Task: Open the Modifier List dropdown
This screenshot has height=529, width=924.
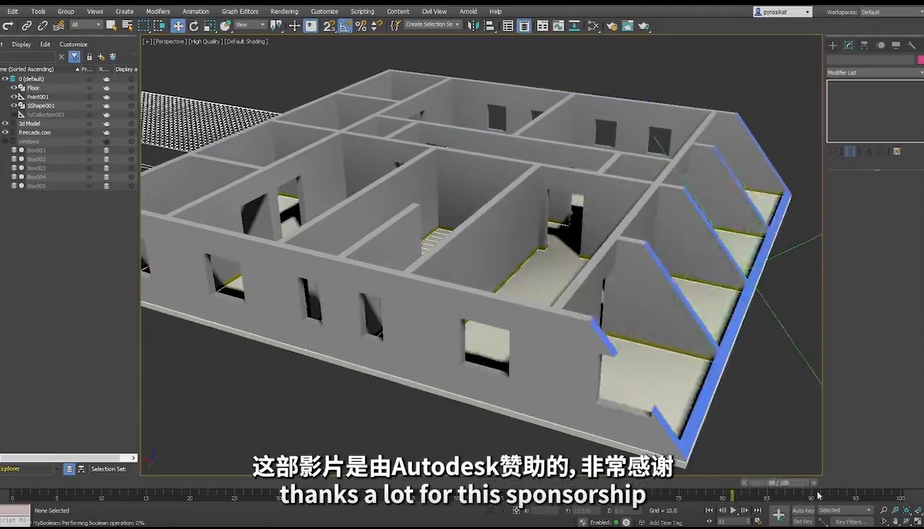Action: click(875, 72)
